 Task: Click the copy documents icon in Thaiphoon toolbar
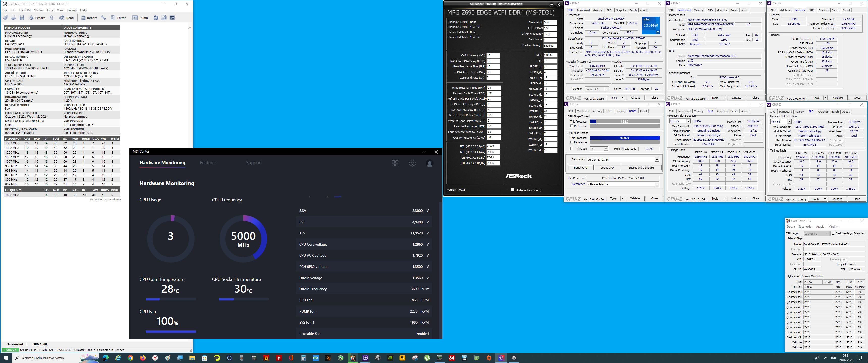[164, 18]
